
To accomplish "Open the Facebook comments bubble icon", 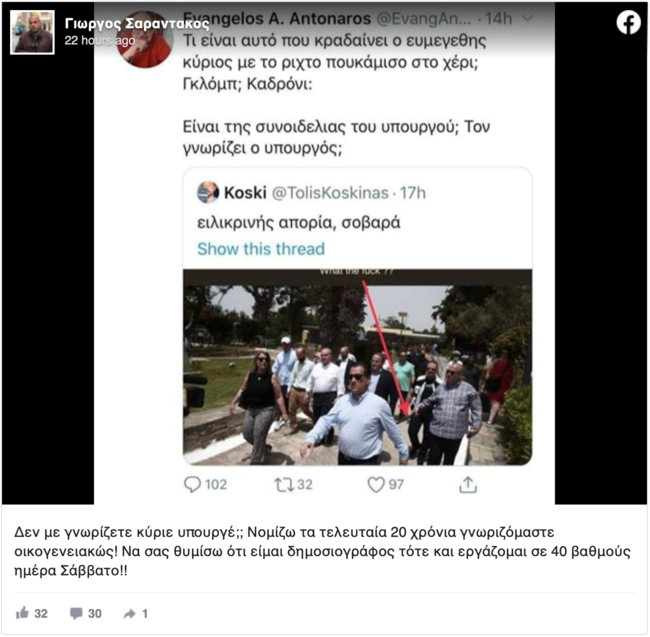I will coord(76,613).
